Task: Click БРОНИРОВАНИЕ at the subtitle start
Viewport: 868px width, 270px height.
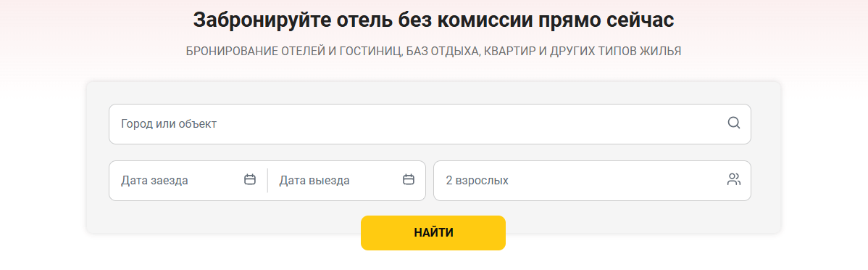Action: [x=231, y=51]
